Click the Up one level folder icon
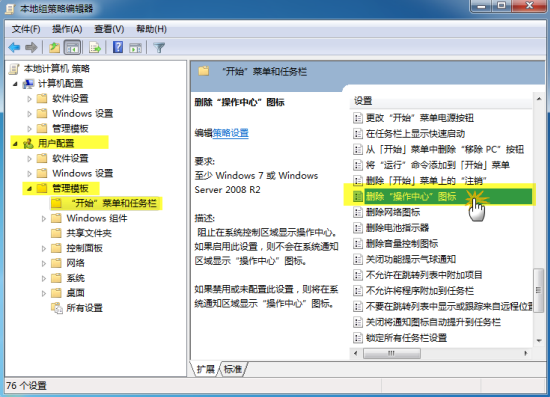The height and width of the screenshot is (397, 550). [x=54, y=47]
